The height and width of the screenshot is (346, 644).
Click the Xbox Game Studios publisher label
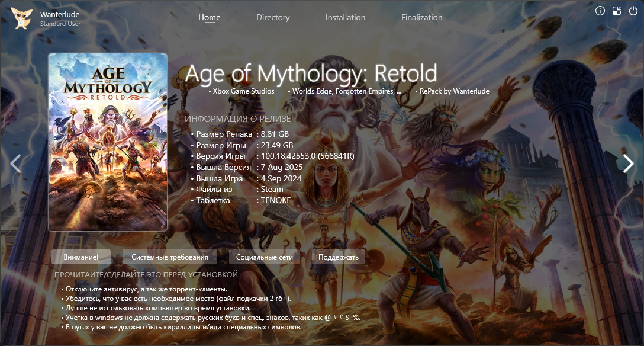click(x=243, y=91)
